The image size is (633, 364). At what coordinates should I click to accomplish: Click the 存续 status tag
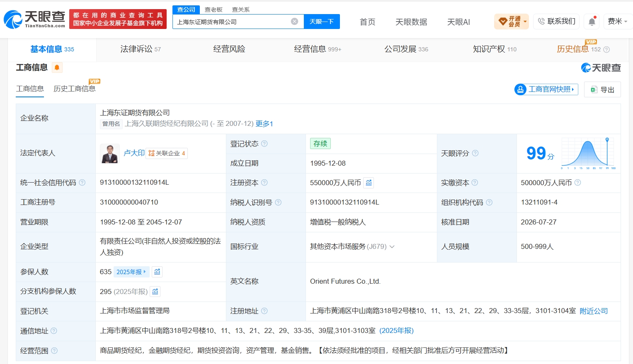[320, 144]
